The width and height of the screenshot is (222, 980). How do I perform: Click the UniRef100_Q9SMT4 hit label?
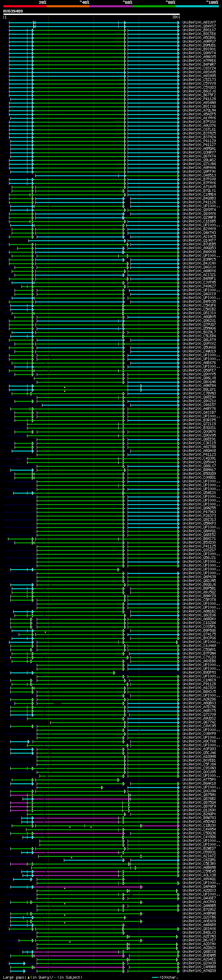pos(199,210)
